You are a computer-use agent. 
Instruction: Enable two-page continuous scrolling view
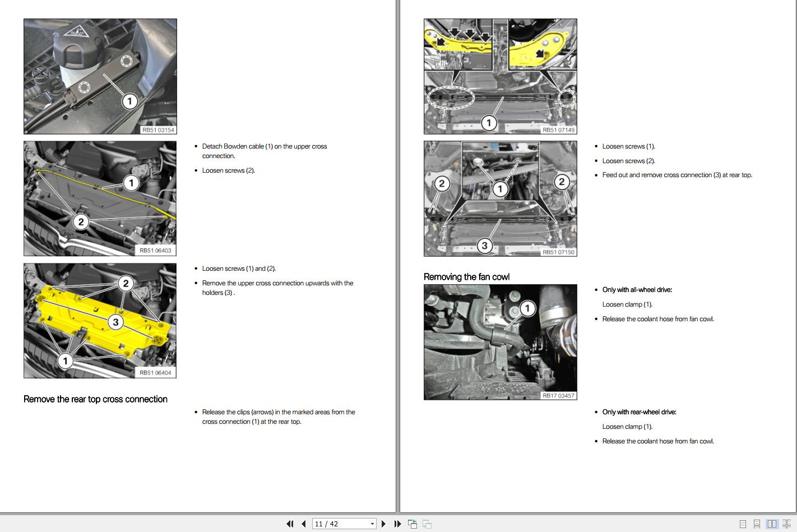786,524
